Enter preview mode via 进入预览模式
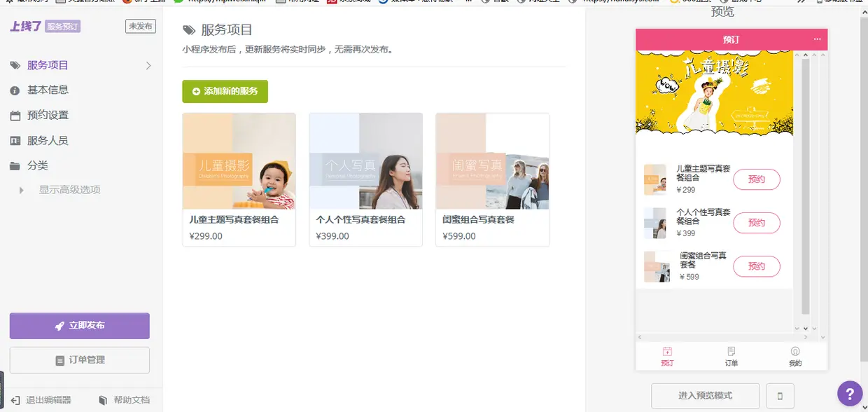Screen dimensions: 868x412 point(705,396)
